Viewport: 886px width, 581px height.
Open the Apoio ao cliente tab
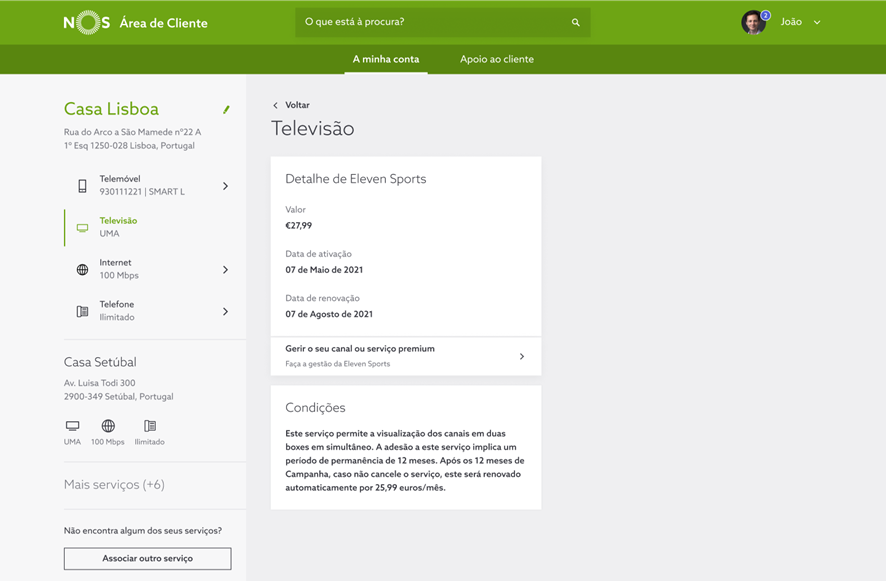(497, 59)
